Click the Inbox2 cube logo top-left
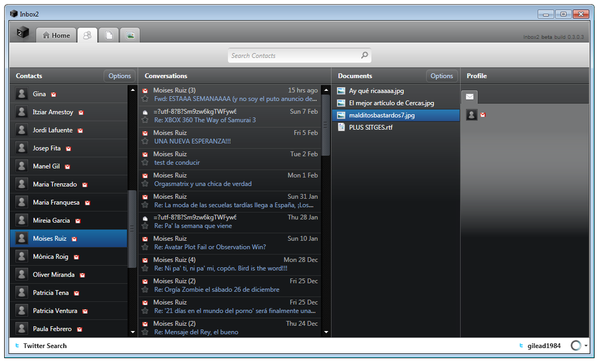This screenshot has height=364, width=602. click(22, 34)
